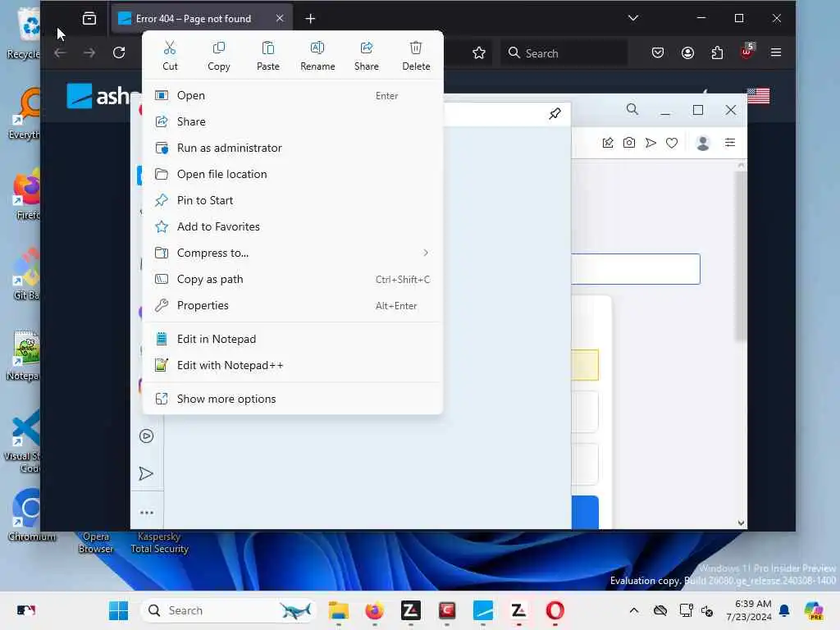This screenshot has height=630, width=840.
Task: Click the pin icon in Opera panel
Action: click(x=555, y=113)
